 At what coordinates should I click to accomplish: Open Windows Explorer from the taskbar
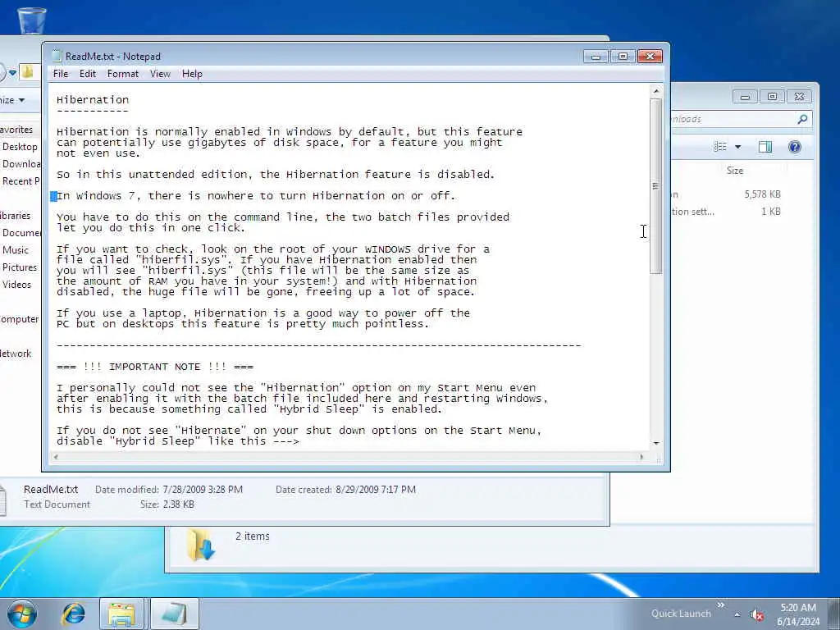click(121, 614)
